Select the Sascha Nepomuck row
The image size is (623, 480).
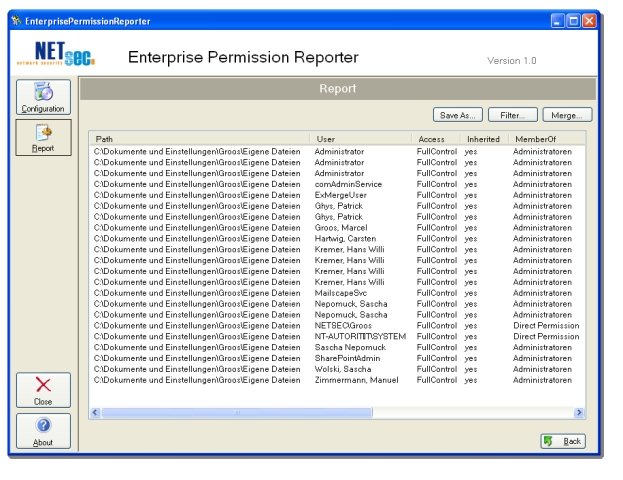337,347
